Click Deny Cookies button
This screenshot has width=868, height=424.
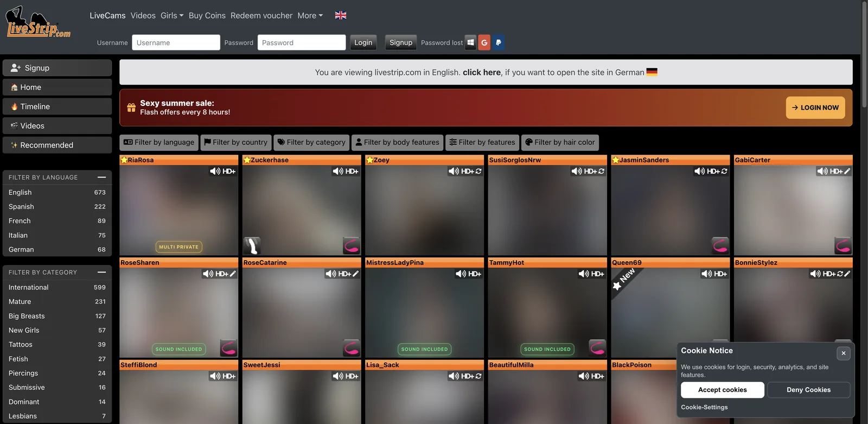pyautogui.click(x=808, y=390)
